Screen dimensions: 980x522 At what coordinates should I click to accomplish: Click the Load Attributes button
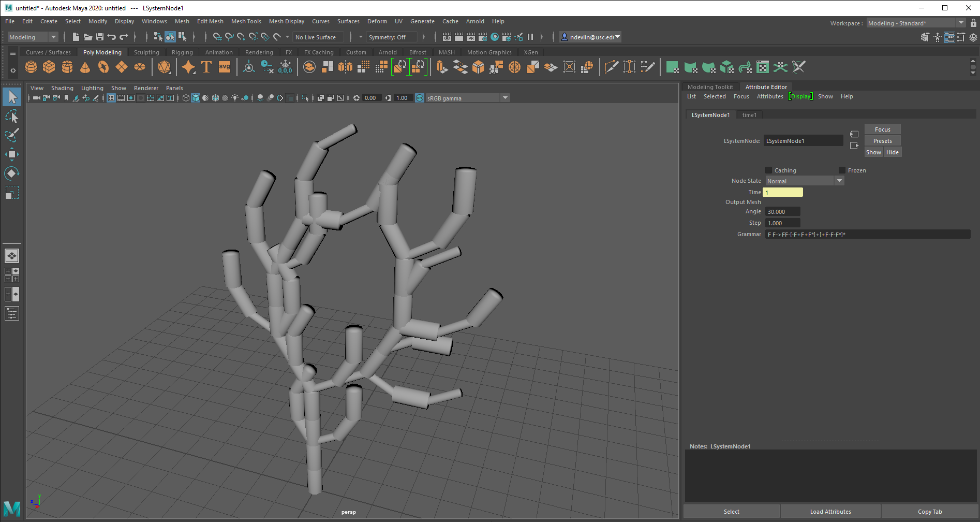pos(830,512)
